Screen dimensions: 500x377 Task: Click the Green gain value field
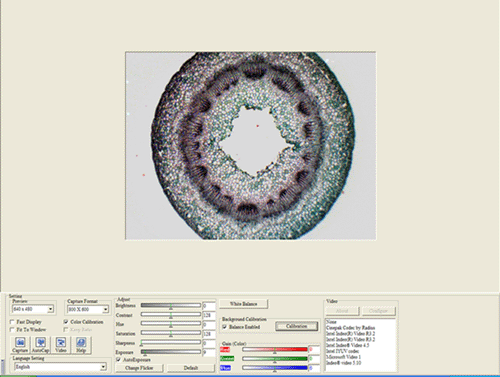pos(314,359)
